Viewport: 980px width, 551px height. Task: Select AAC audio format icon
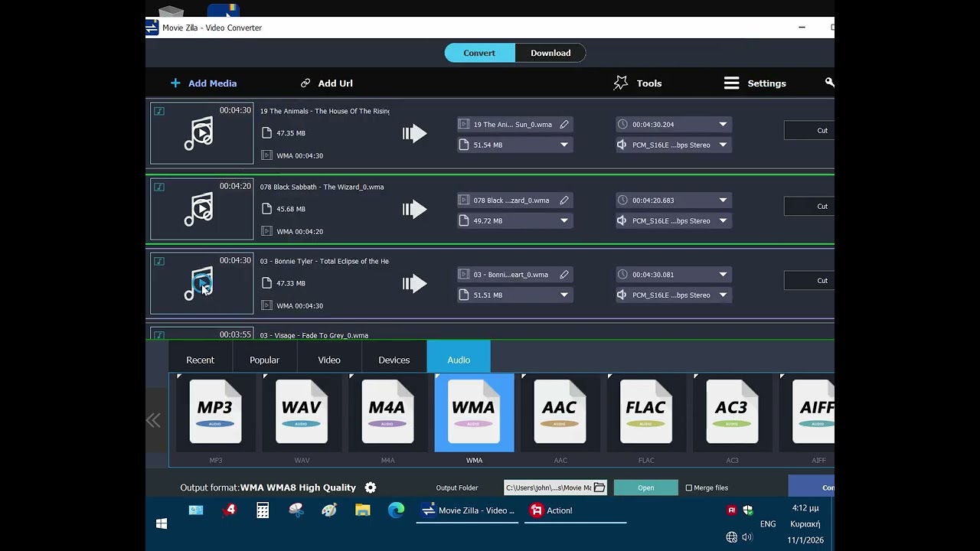560,412
